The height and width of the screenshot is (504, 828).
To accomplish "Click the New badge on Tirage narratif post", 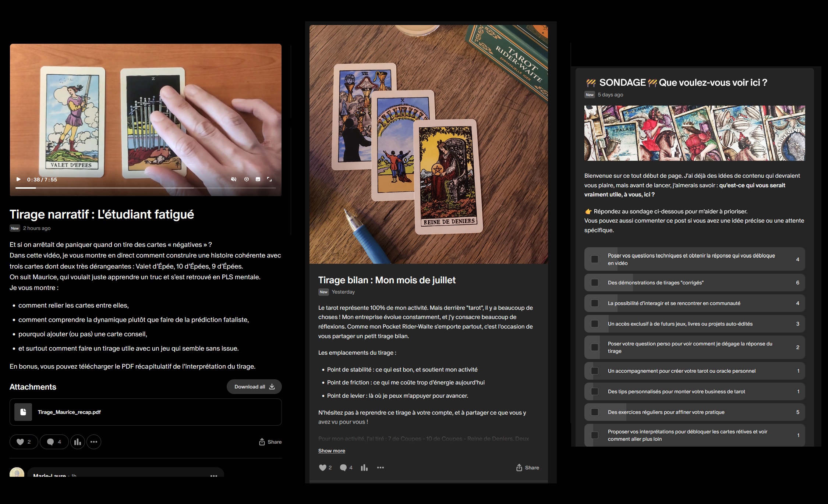I will point(15,228).
